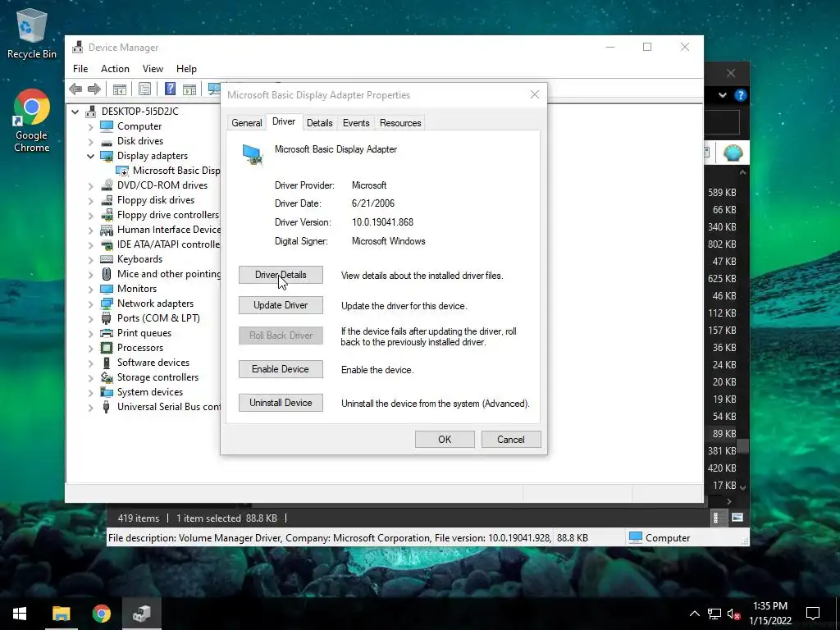The image size is (840, 630).
Task: Show hidden icons tray chevron
Action: [694, 614]
